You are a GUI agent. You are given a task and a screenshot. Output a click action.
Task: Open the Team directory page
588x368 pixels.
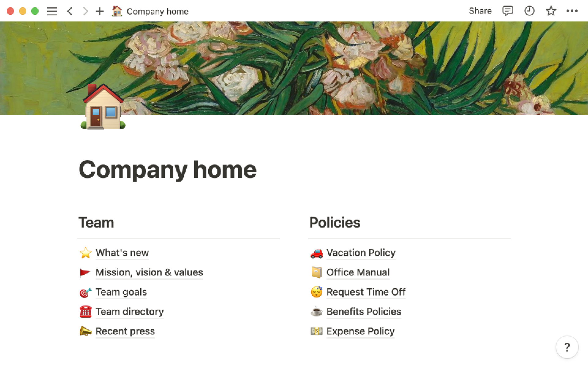(130, 312)
